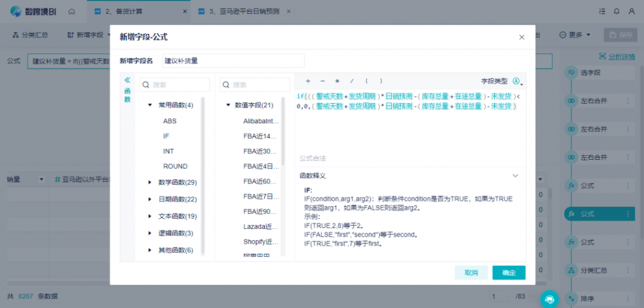Viewport: 644px width, 308px height.
Task: Select the FBA近90... field
Action: (x=260, y=211)
